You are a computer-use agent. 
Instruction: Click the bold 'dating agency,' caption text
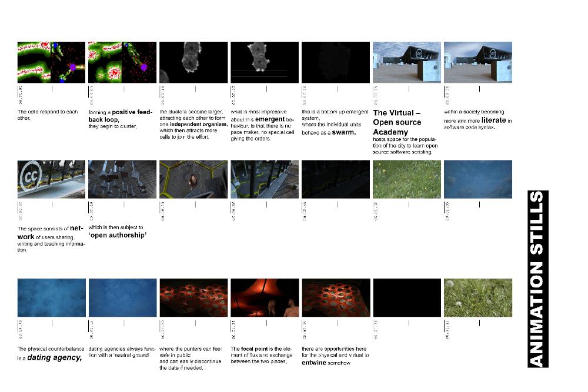pyautogui.click(x=55, y=357)
